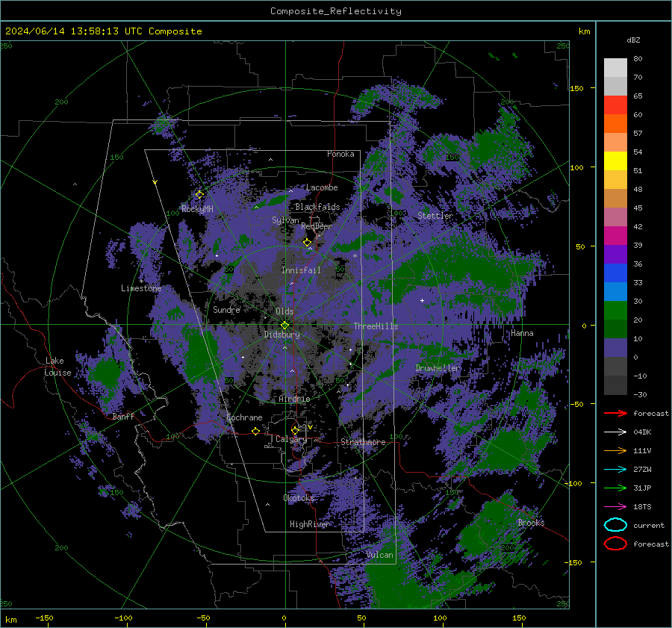Click the RockyMH label
Image resolution: width=672 pixels, height=628 pixels.
pos(197,209)
